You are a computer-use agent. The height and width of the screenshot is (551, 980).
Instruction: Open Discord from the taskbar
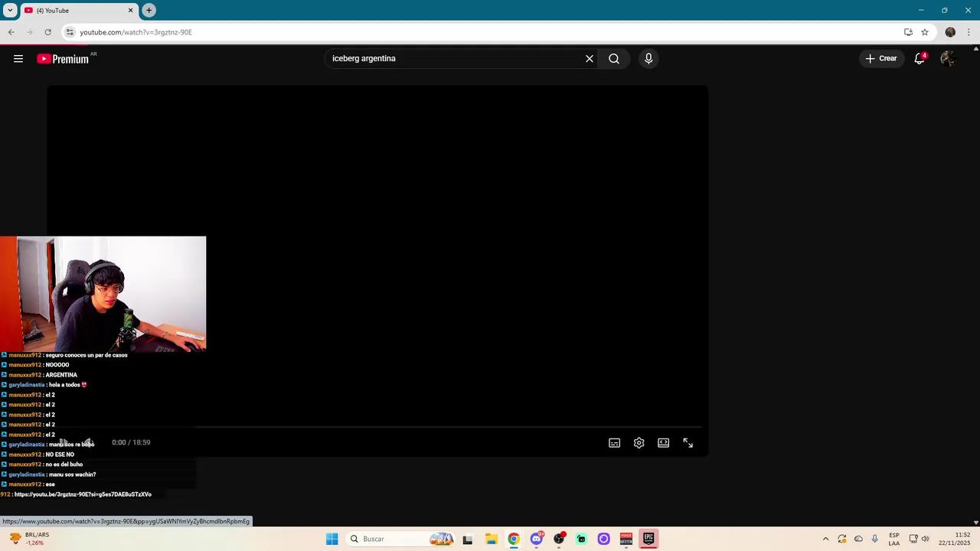pyautogui.click(x=537, y=539)
